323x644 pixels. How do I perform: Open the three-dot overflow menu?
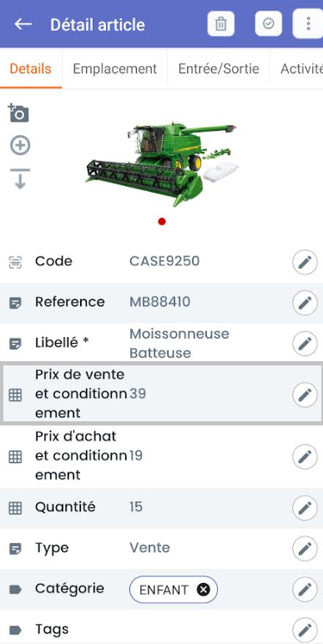(308, 24)
